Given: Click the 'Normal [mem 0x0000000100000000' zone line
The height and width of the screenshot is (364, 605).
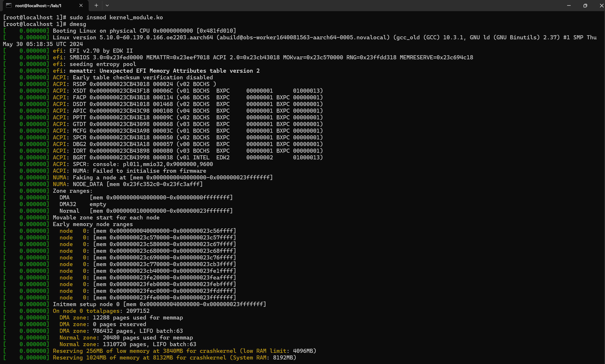Looking at the screenshot, I should point(146,211).
